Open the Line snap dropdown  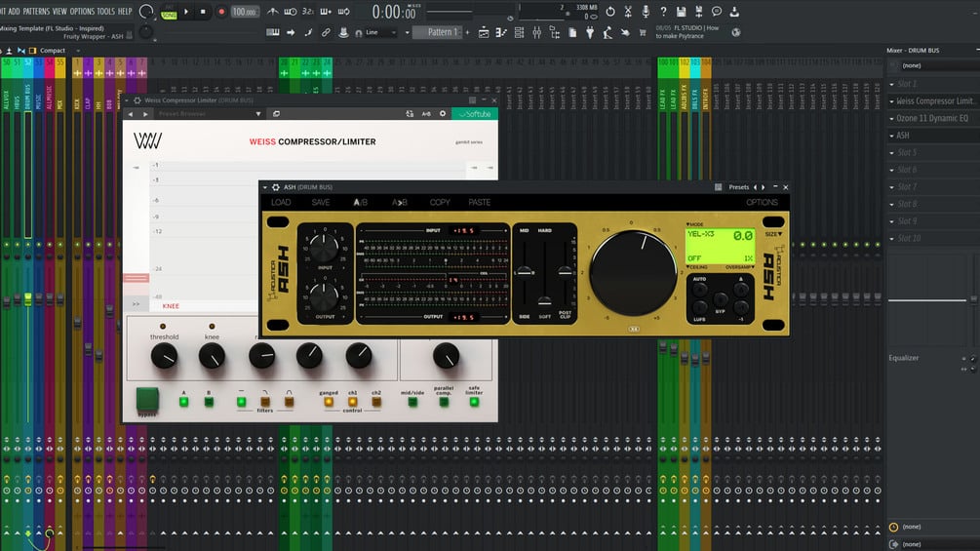(380, 32)
